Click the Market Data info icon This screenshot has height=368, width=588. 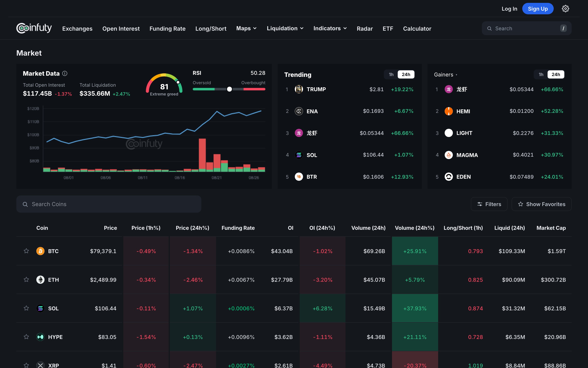point(65,74)
